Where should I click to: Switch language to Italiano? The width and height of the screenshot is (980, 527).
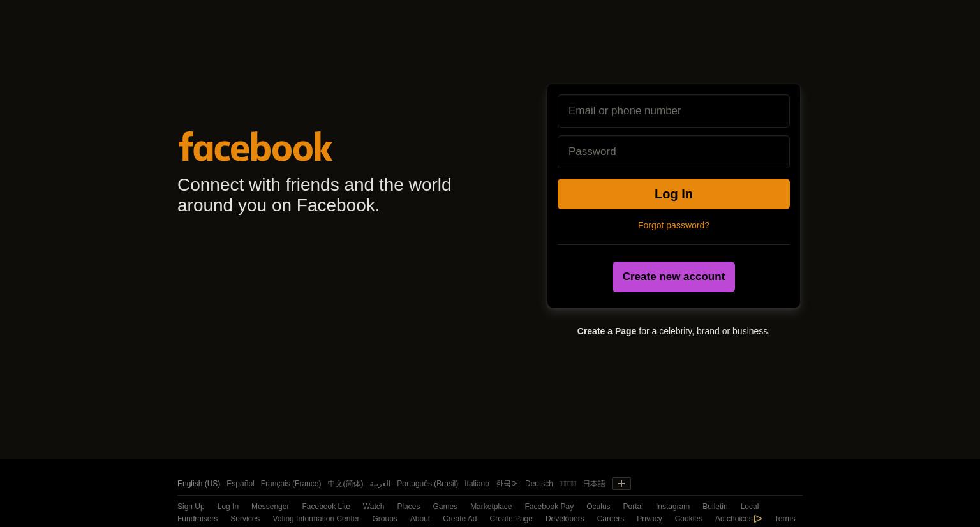(x=477, y=484)
